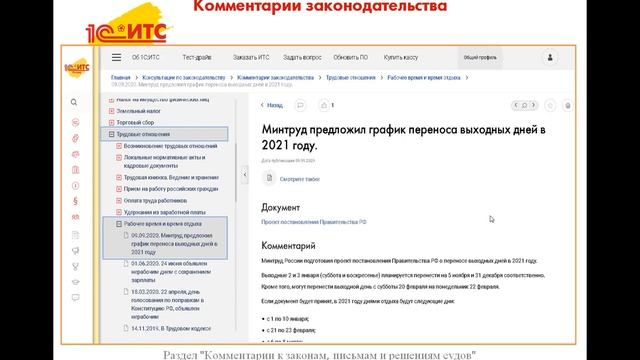Screen dimensions: 640x360
Task: Click the like count number 1
Action: coord(333,105)
